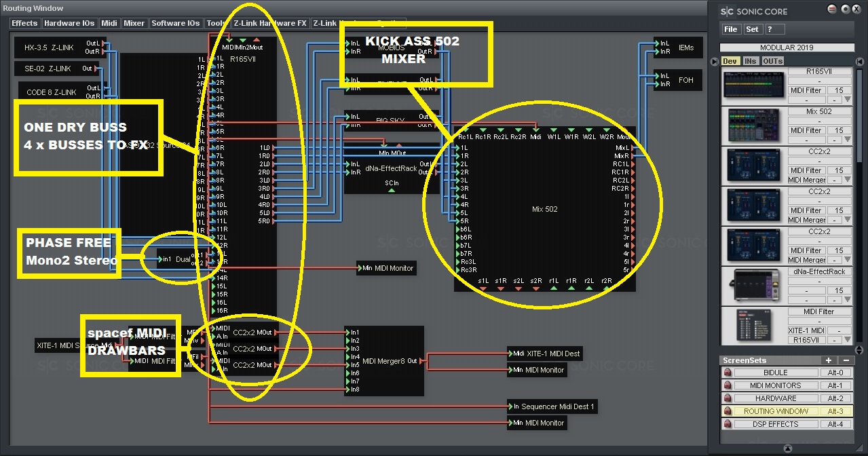This screenshot has width=868, height=456.
Task: Remove ScreenSet using the minus icon
Action: click(x=846, y=360)
